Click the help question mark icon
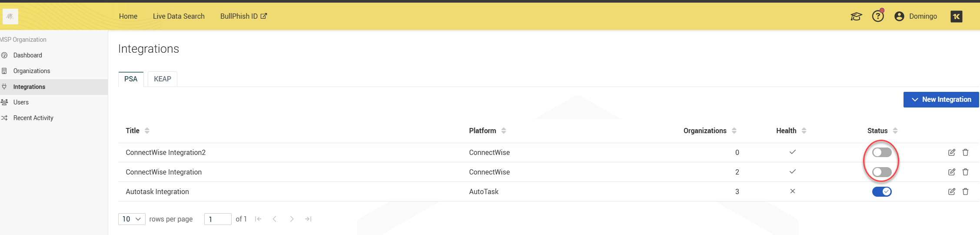Screen dimensions: 980x235 click(877, 17)
